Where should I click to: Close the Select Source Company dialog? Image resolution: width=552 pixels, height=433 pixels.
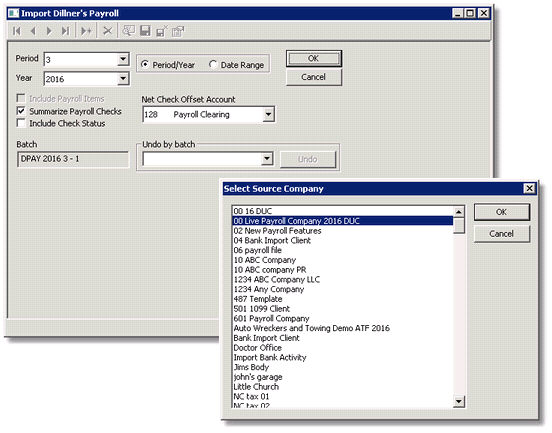click(x=529, y=188)
